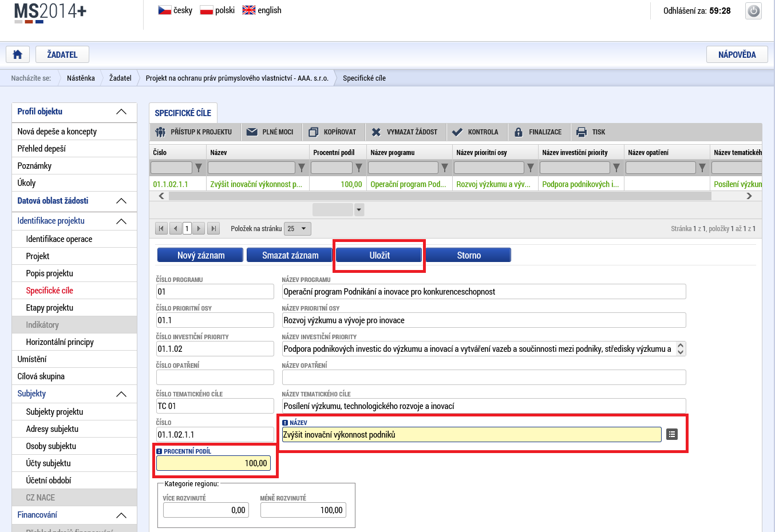Click Uložit button
Image resolution: width=775 pixels, height=532 pixels.
pyautogui.click(x=379, y=255)
